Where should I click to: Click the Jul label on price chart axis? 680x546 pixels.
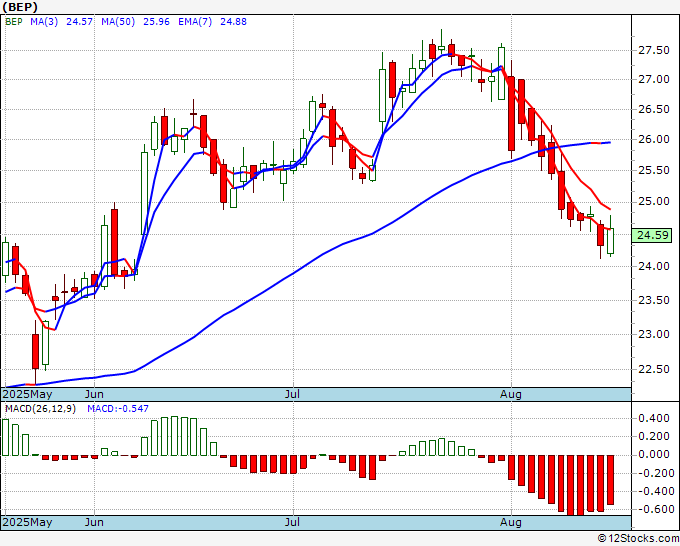click(x=292, y=395)
